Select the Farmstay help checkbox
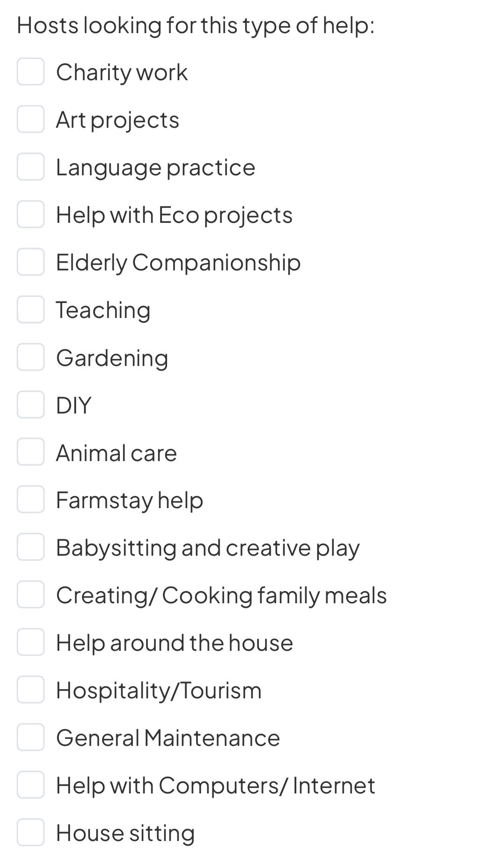This screenshot has width=489, height=868. (x=31, y=500)
